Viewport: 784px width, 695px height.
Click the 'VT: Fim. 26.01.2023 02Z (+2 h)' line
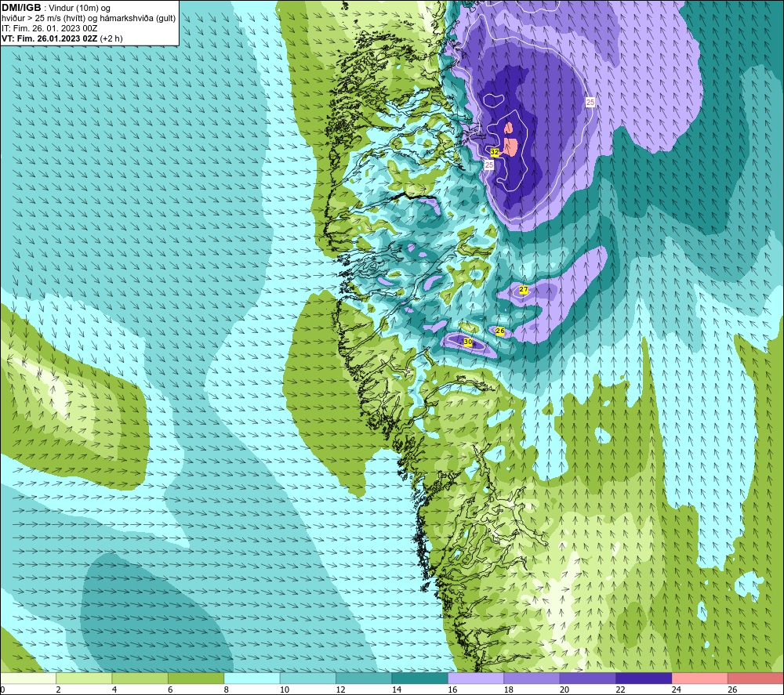[62, 38]
